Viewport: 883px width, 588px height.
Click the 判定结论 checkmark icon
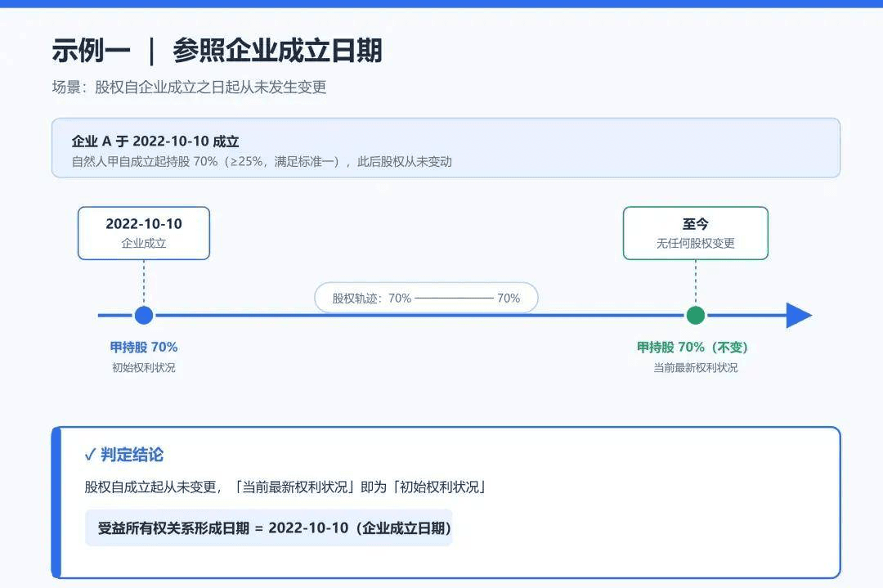pos(90,455)
